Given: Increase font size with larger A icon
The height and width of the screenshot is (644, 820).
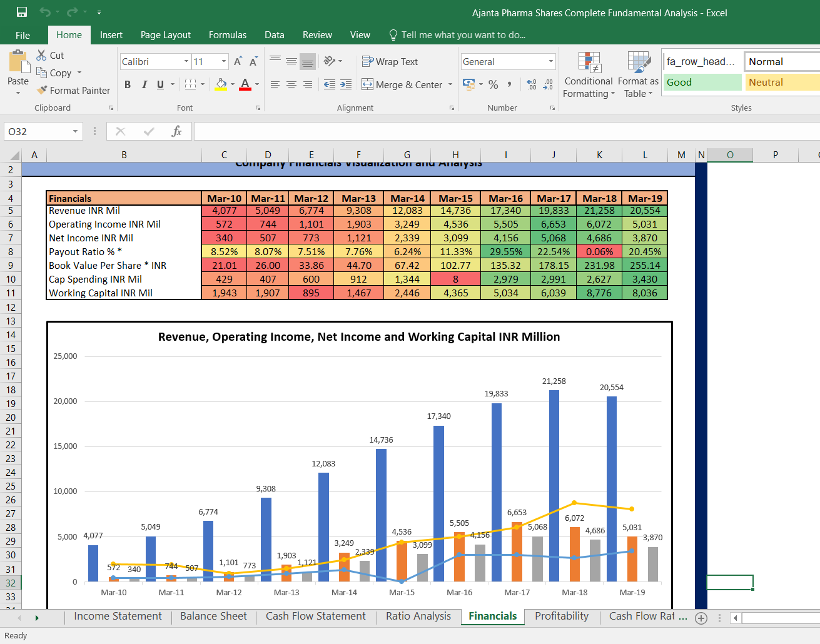Looking at the screenshot, I should click(x=238, y=61).
